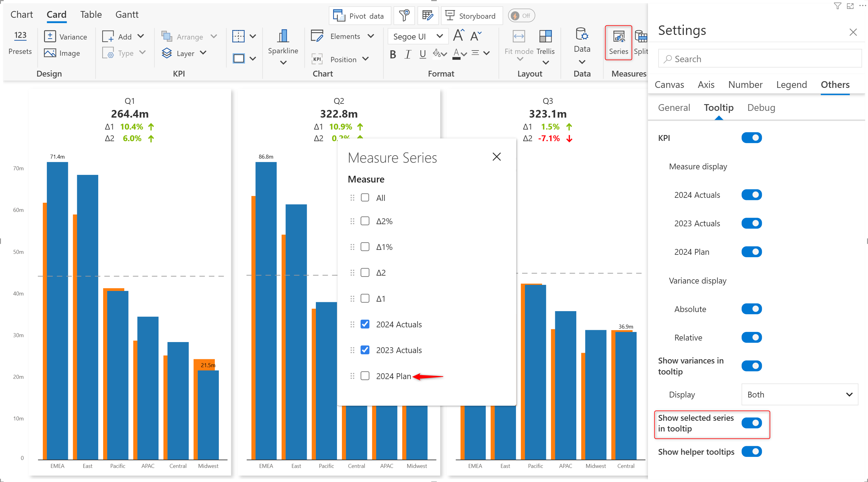Image resolution: width=868 pixels, height=482 pixels.
Task: Open the Display dropdown set to Both
Action: 799,394
